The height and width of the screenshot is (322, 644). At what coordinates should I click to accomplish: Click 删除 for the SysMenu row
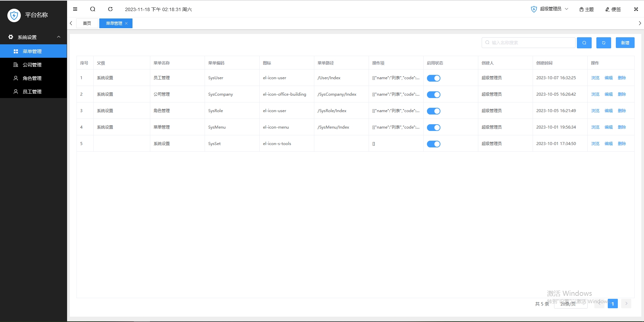click(622, 127)
